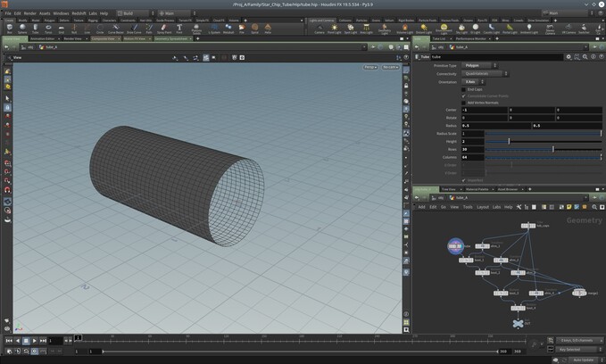
Task: Pick the Font shelf tool
Action: 179,29
